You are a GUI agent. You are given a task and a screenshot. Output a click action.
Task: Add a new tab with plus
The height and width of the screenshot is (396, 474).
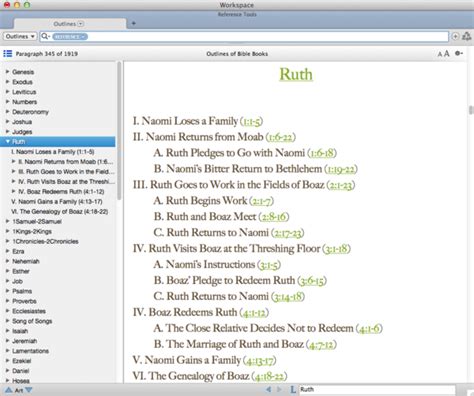pos(133,23)
